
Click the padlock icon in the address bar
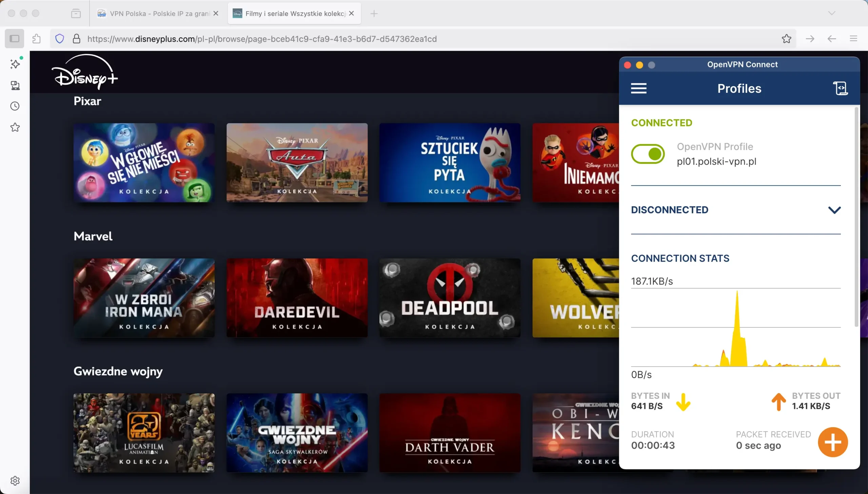pyautogui.click(x=76, y=38)
